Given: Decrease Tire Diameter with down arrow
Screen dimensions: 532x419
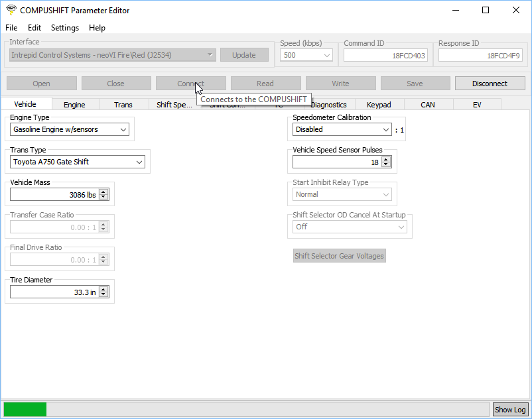Looking at the screenshot, I should (x=103, y=295).
